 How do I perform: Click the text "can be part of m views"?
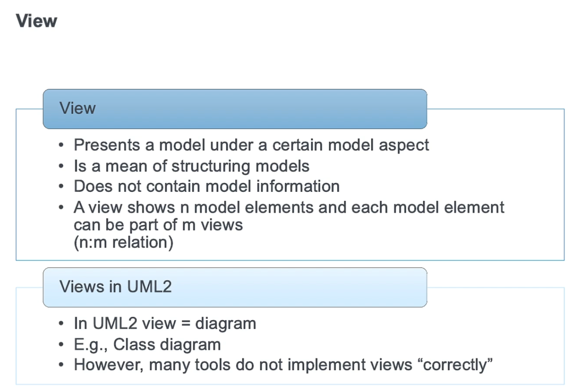(x=158, y=225)
